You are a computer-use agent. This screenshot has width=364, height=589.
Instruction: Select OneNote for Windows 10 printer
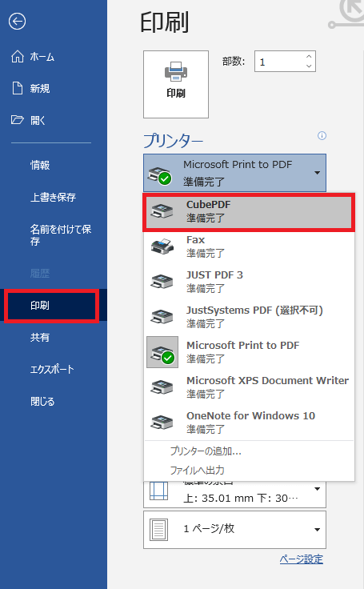point(249,423)
